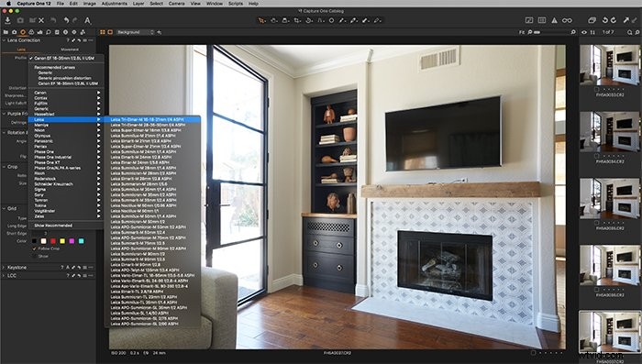Open the Apple menu

tap(8, 4)
